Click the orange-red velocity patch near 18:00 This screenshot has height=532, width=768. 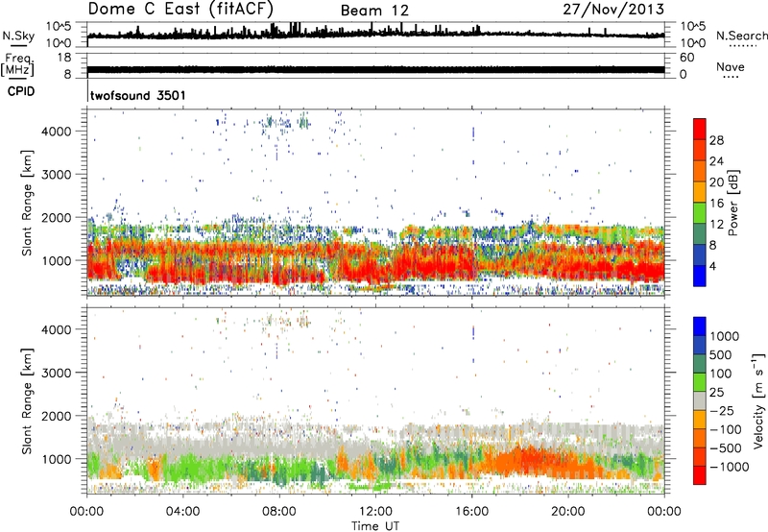tap(532, 462)
